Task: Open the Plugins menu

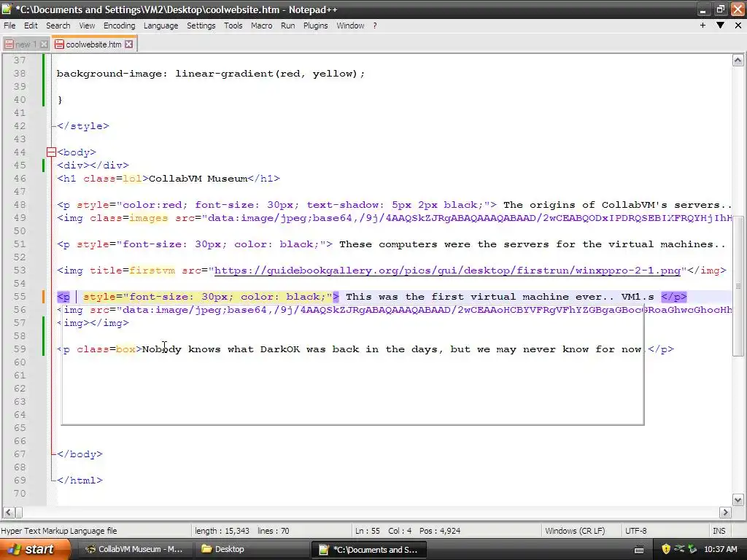Action: pos(315,26)
